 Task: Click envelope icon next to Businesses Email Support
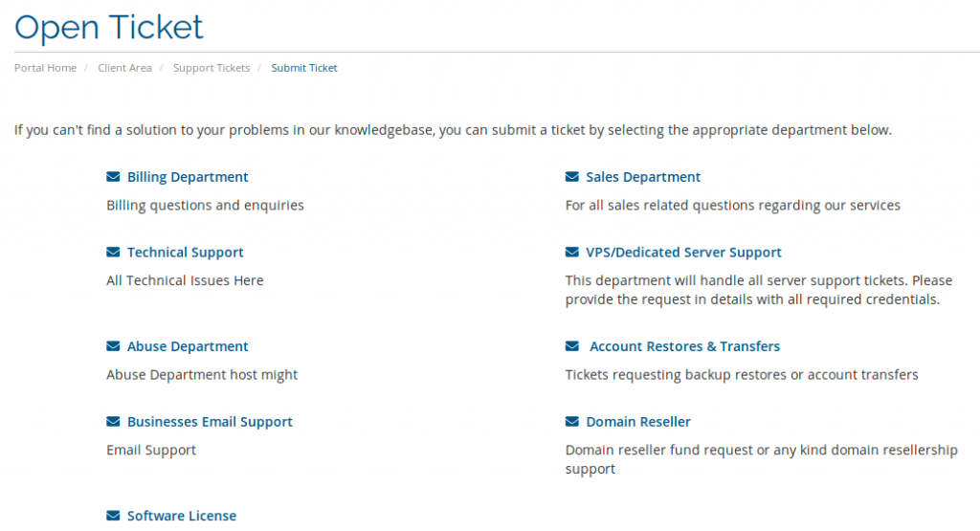pos(113,422)
